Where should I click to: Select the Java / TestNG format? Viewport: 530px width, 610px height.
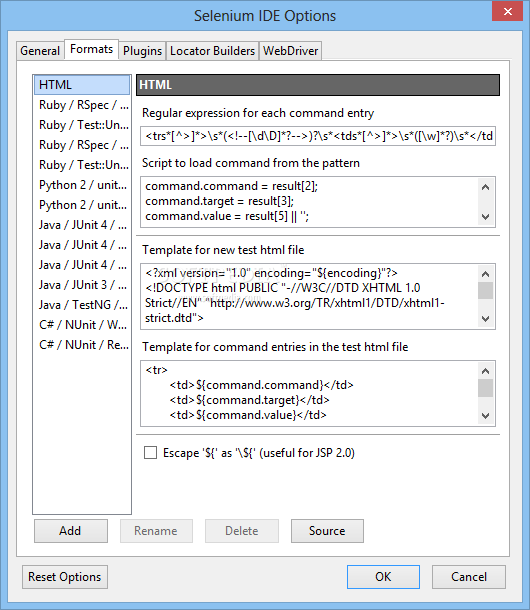82,305
